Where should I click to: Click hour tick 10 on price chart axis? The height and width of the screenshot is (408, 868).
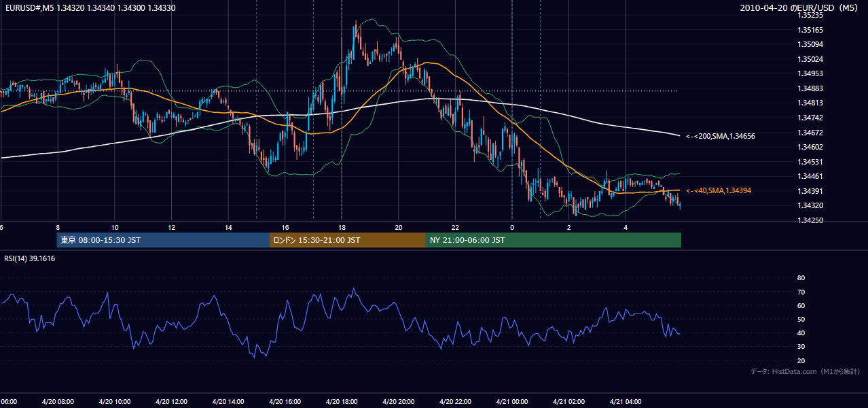pos(115,227)
